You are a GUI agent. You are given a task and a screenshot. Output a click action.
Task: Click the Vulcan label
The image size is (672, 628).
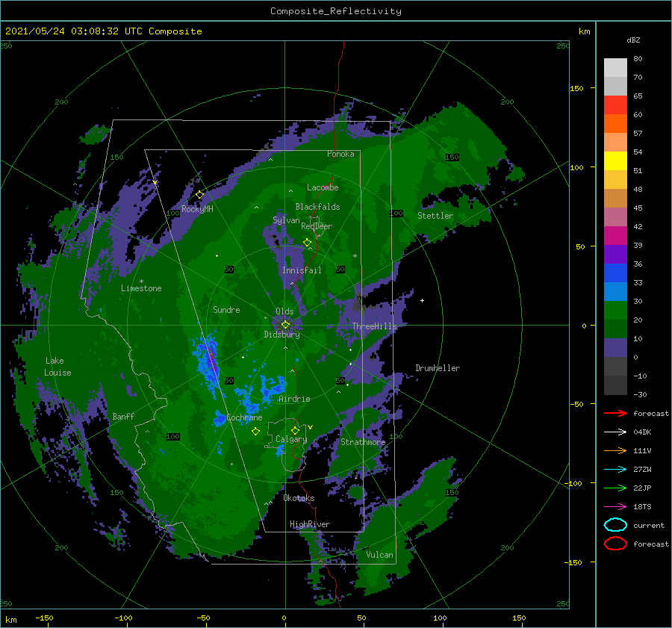coord(379,555)
